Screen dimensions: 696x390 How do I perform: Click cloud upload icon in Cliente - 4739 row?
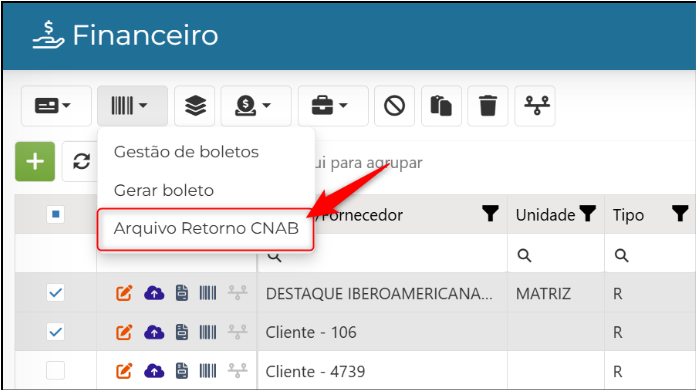(x=154, y=370)
